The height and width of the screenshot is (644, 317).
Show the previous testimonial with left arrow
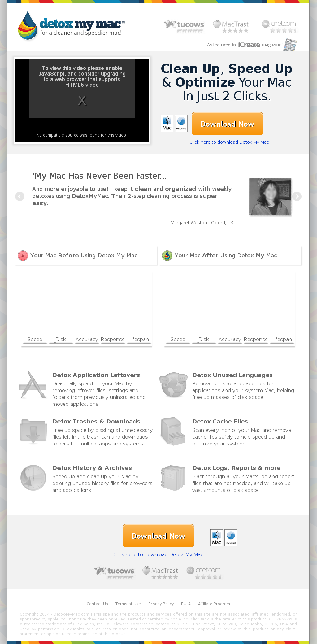tap(20, 196)
